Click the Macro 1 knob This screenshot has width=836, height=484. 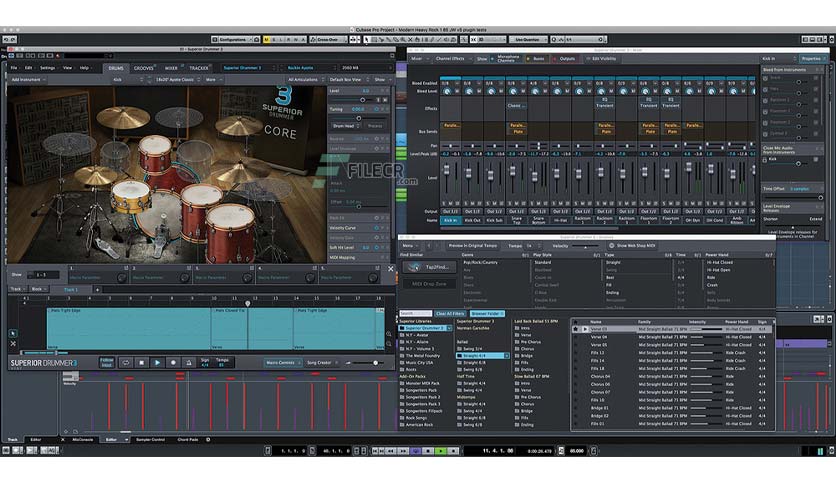pos(122,278)
